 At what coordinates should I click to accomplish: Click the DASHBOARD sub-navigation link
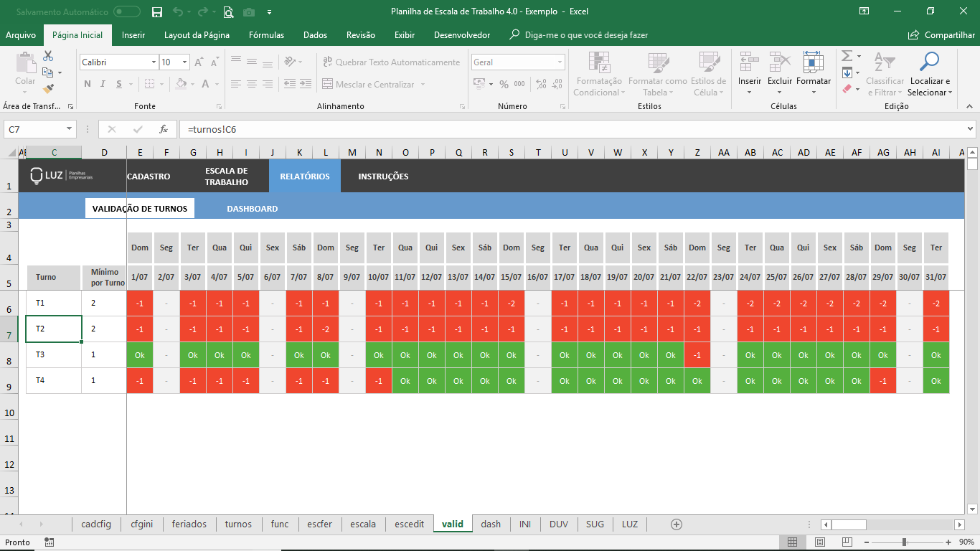(x=253, y=209)
